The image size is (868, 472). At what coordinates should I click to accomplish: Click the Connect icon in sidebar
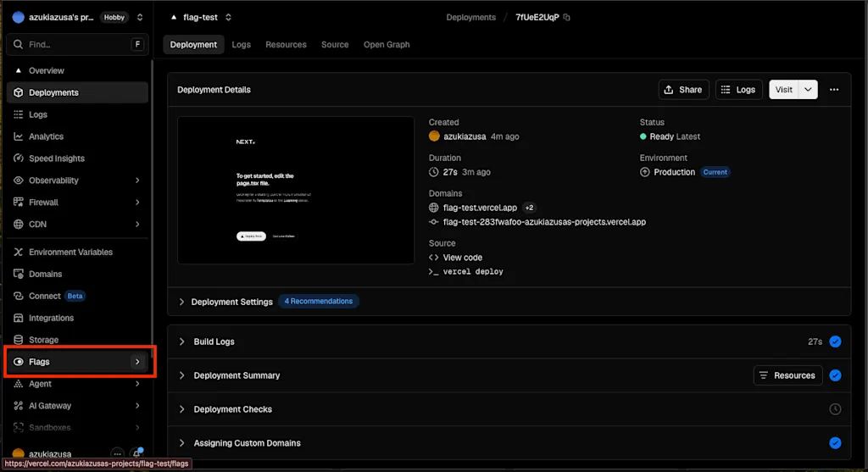click(x=19, y=296)
